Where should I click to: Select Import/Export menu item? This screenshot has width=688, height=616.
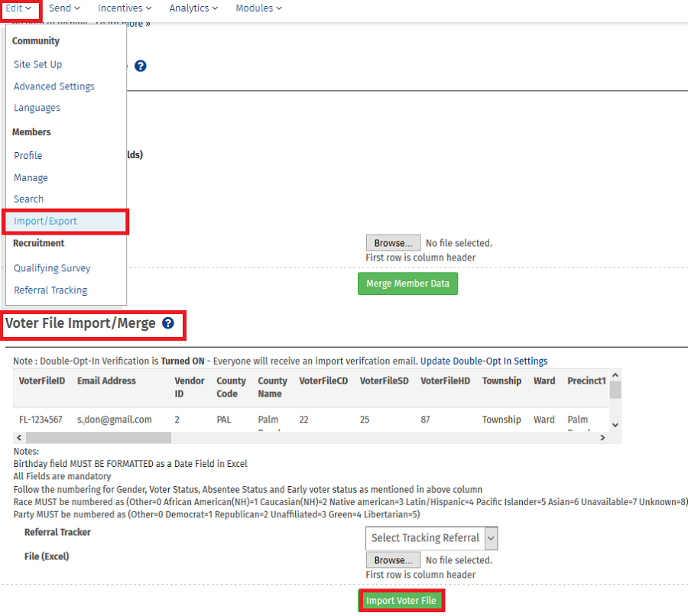tap(65, 222)
